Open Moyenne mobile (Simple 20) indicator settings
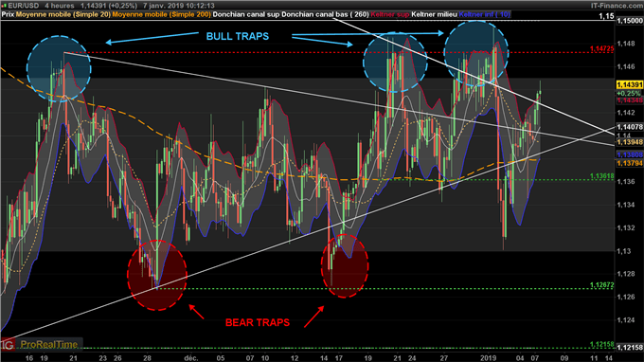This screenshot has width=644, height=362. [63, 14]
